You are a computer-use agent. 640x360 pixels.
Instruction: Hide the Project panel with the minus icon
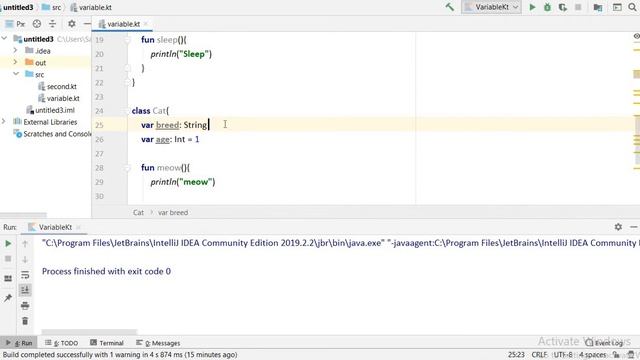(x=87, y=24)
